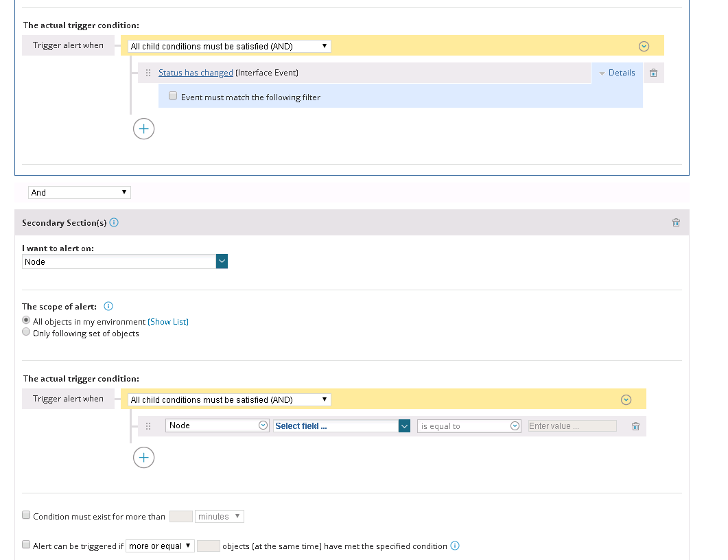
Task: Open the Node object type dropdown
Action: coord(218,425)
